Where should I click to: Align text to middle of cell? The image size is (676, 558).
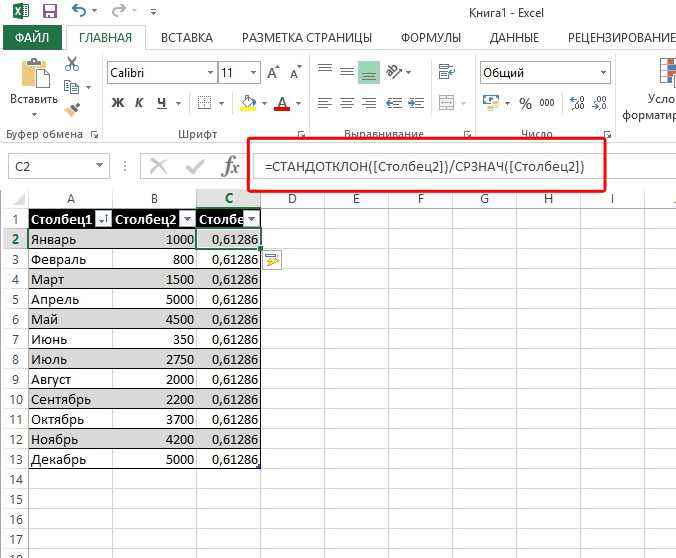[x=347, y=72]
